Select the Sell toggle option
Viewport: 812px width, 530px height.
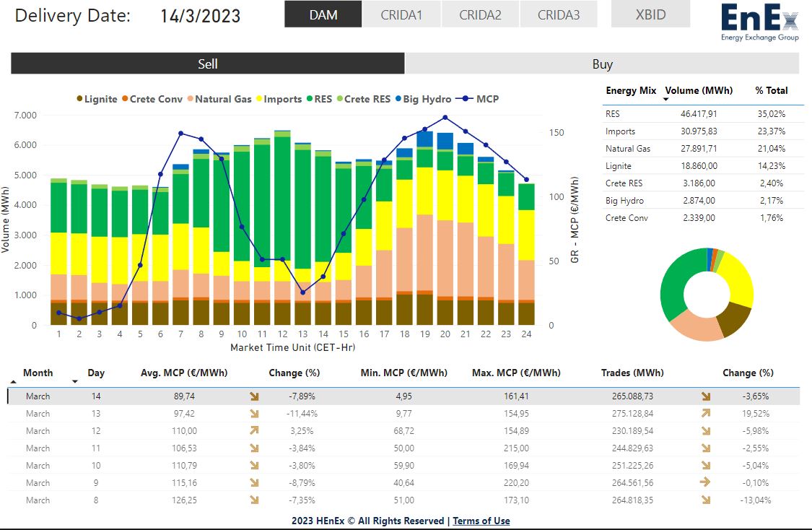pyautogui.click(x=207, y=64)
